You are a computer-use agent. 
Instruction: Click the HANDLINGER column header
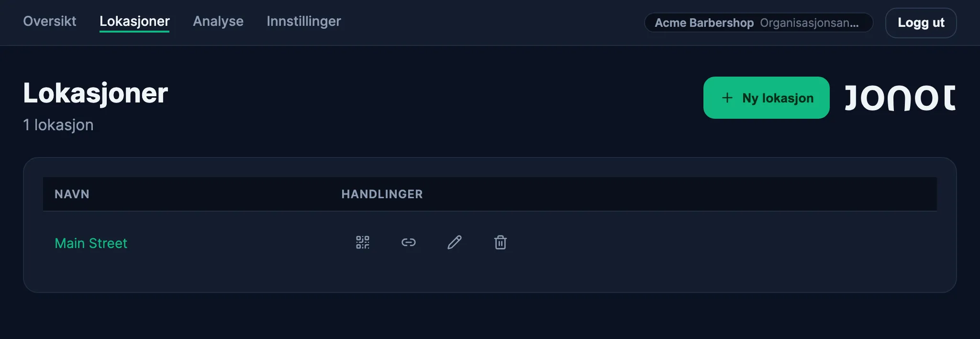(382, 194)
